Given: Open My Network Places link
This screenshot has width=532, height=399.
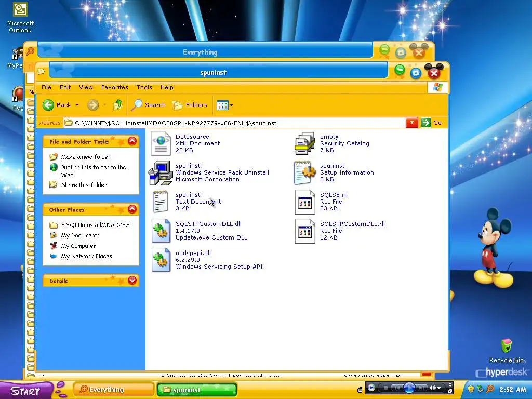Looking at the screenshot, I should tap(81, 256).
